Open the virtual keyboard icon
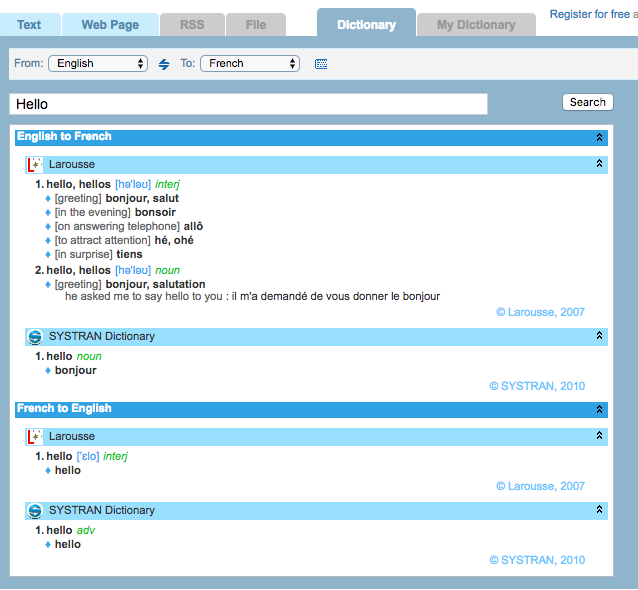This screenshot has width=638, height=590. click(x=321, y=64)
